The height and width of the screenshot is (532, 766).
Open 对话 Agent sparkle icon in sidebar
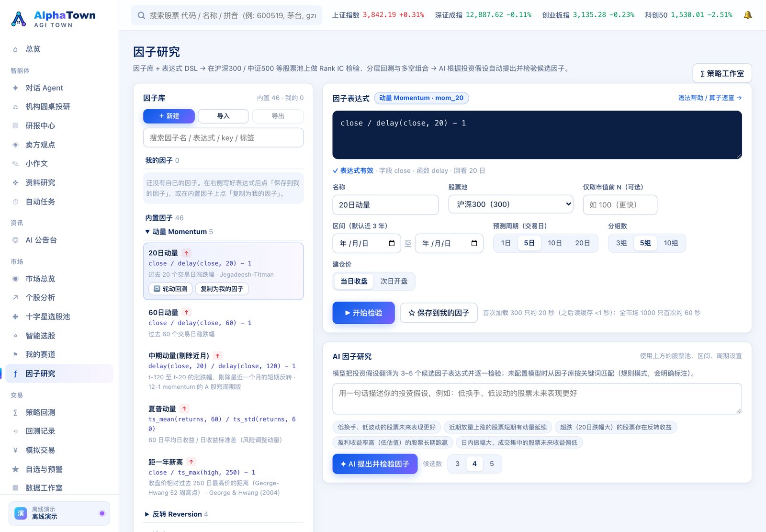(x=15, y=88)
